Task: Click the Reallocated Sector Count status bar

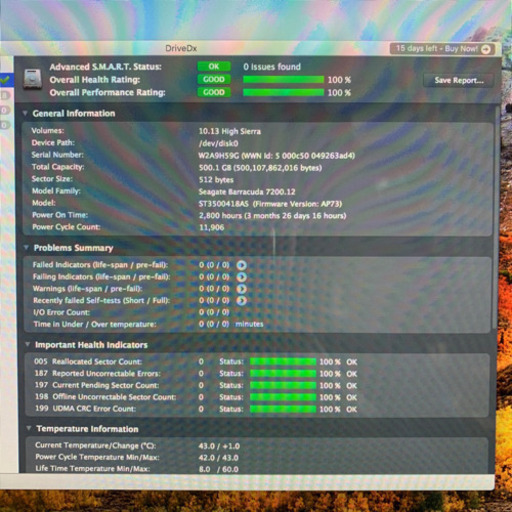Action: (x=283, y=362)
